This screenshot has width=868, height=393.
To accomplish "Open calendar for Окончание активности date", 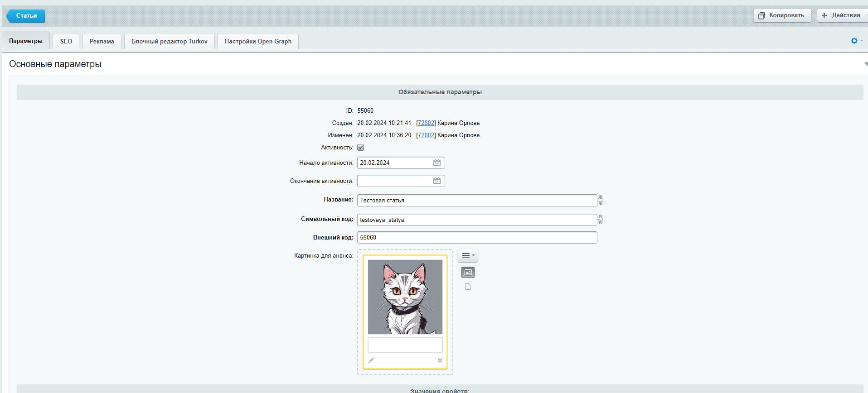I will click(436, 181).
